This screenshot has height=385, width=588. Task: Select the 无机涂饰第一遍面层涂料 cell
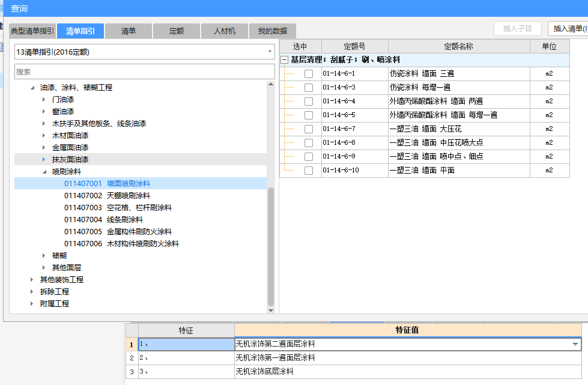[x=408, y=358]
